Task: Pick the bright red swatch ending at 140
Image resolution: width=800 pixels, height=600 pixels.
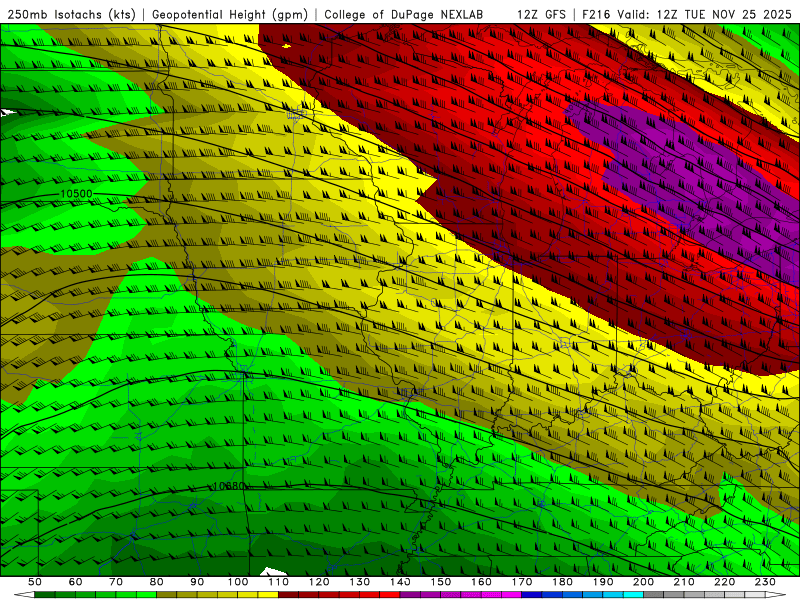Action: tap(390, 594)
